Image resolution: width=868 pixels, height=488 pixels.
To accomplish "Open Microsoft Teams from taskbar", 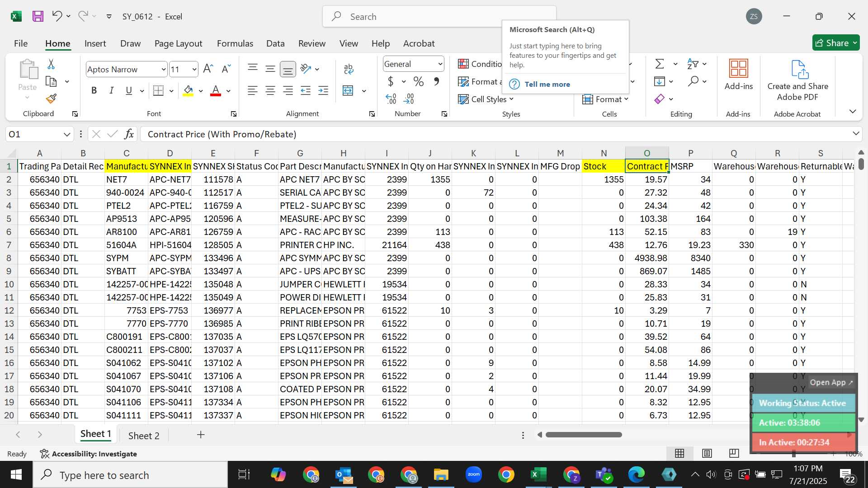I will tap(604, 474).
